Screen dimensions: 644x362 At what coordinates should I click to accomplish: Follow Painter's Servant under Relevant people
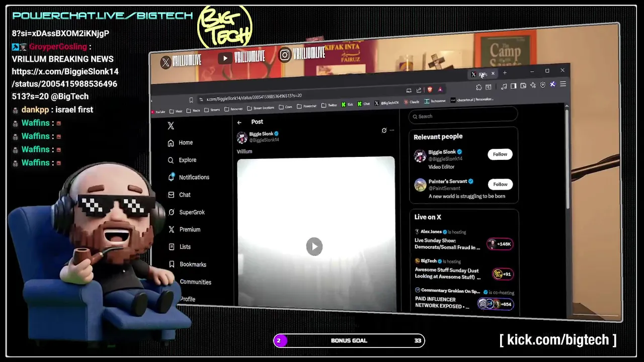[500, 184]
